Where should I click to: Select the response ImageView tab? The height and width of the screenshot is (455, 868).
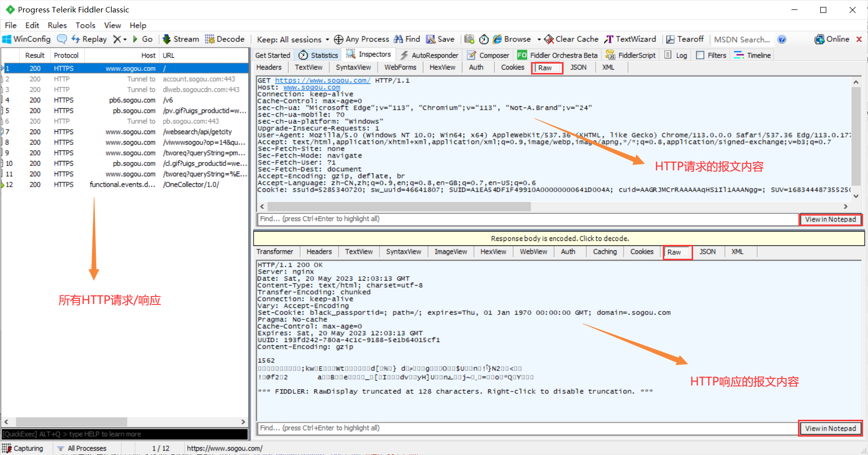(x=451, y=252)
